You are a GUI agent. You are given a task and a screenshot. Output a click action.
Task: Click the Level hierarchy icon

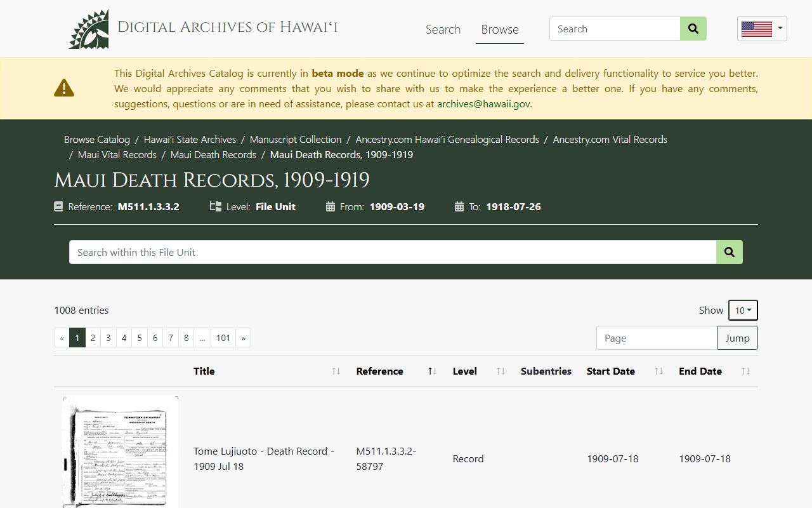pos(216,206)
